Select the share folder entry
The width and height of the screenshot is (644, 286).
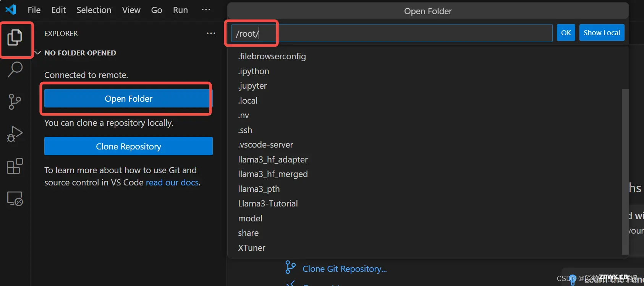[424, 233]
